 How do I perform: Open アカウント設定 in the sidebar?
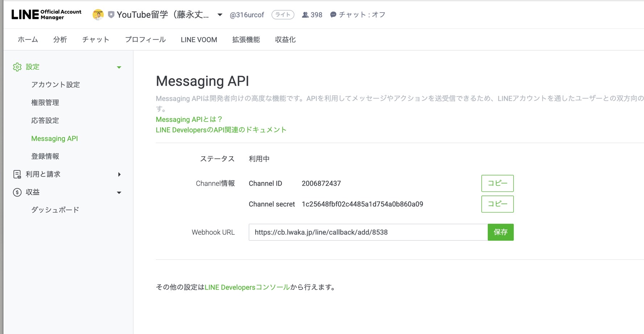coord(55,84)
